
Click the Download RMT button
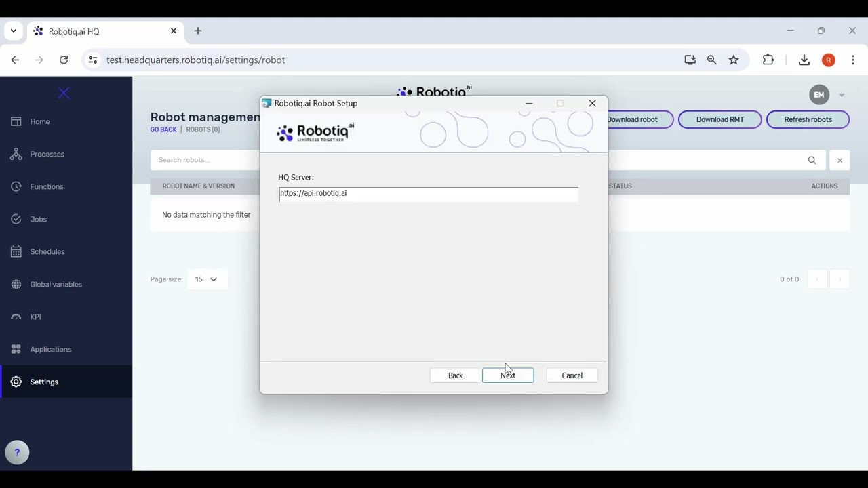720,120
